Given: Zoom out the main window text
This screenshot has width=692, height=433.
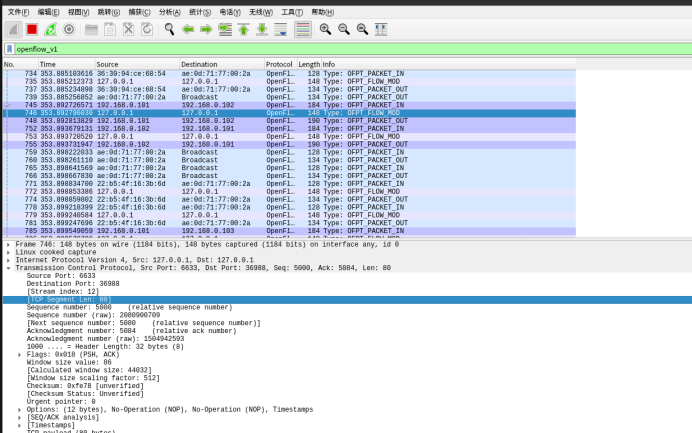Looking at the screenshot, I should (x=344, y=30).
